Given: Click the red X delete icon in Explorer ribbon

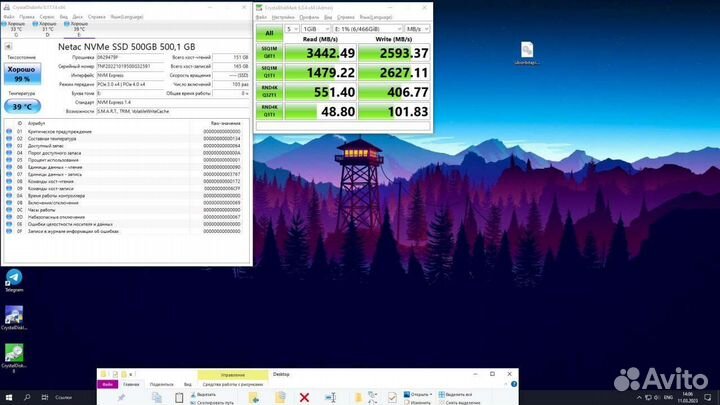Looking at the screenshot, I should (x=304, y=398).
